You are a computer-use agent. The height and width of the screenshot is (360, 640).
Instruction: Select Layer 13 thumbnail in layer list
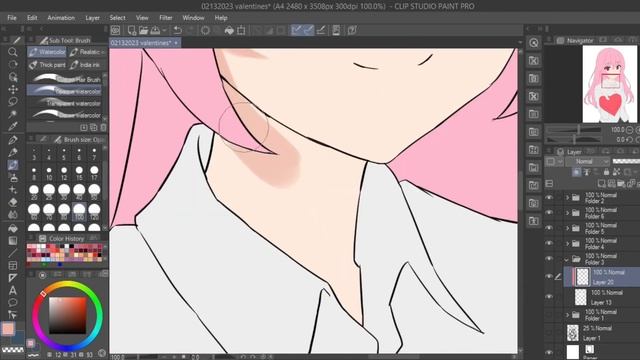point(580,297)
